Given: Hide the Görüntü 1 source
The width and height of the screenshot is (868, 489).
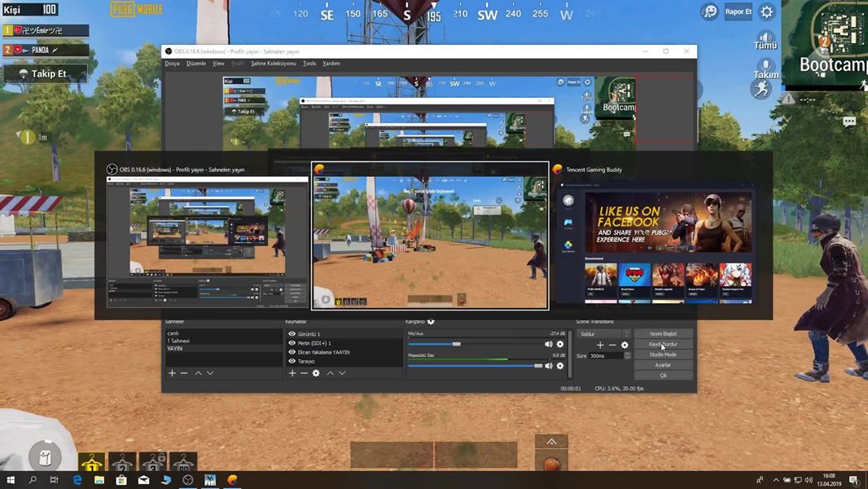Looking at the screenshot, I should coord(292,334).
